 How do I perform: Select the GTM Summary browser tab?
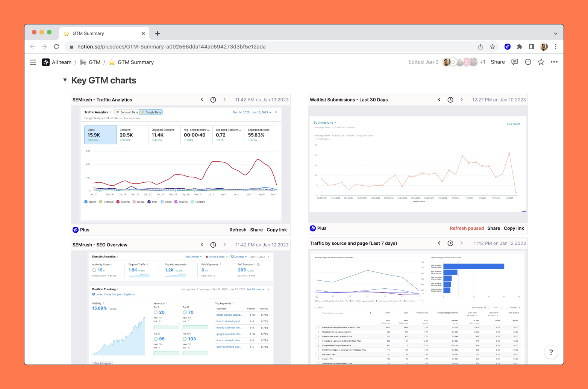click(105, 33)
